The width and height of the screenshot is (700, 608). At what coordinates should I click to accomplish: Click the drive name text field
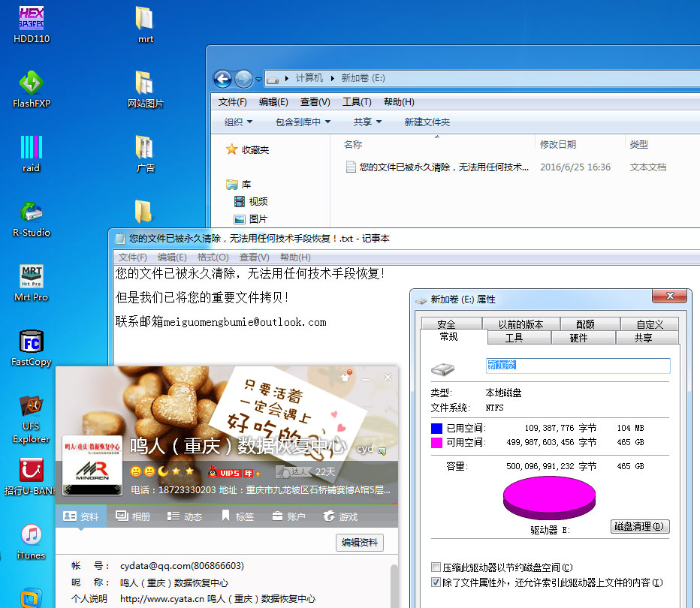(578, 366)
